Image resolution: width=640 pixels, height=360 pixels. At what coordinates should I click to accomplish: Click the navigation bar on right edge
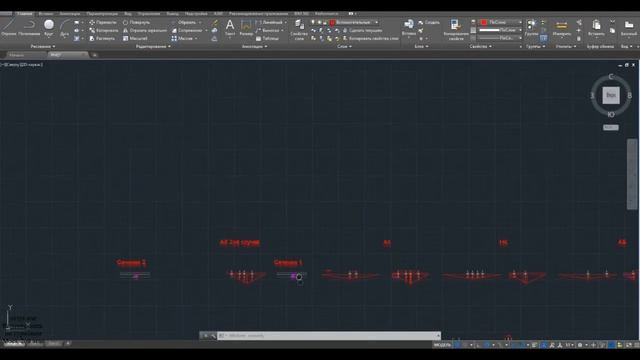[x=632, y=174]
